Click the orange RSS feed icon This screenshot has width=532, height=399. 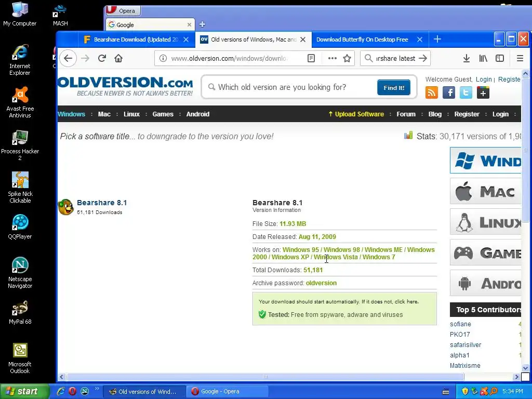pos(432,92)
